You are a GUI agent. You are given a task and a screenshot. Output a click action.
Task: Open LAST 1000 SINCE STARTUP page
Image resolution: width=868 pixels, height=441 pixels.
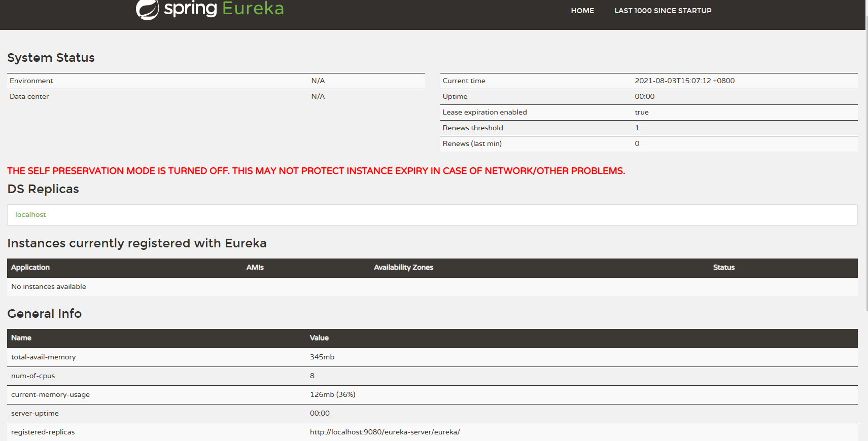[663, 11]
